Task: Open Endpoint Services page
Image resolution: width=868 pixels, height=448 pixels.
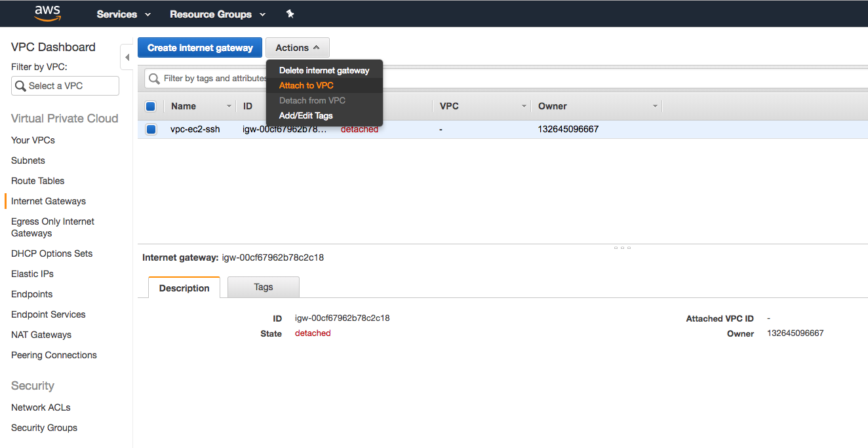Action: (x=49, y=314)
